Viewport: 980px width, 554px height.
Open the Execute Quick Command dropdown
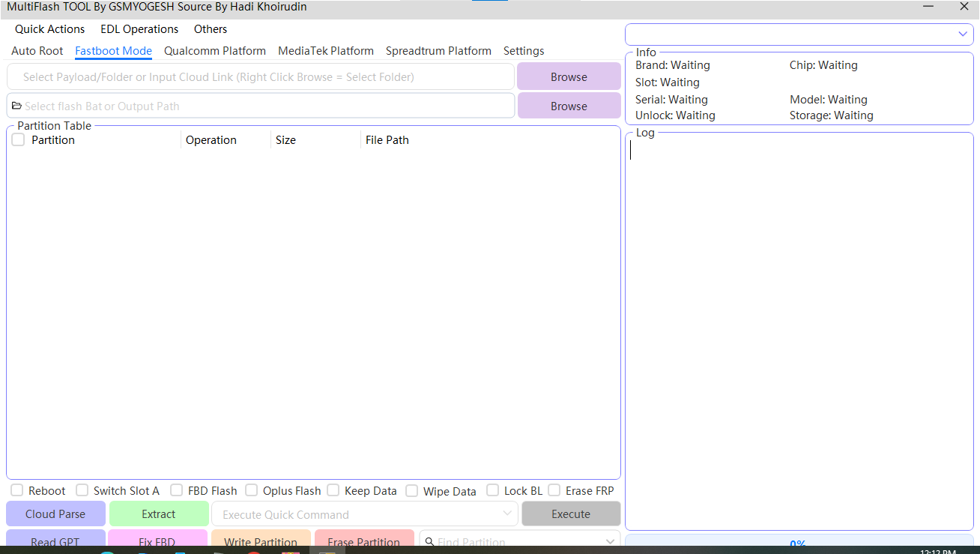tap(510, 514)
